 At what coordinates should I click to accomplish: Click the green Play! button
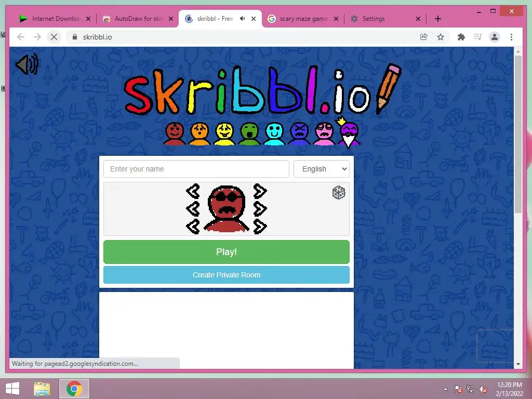coord(227,252)
